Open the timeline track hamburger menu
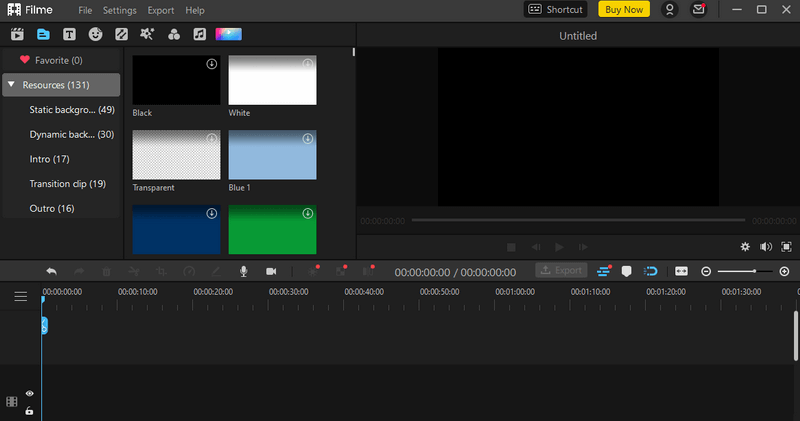Image resolution: width=800 pixels, height=421 pixels. [x=21, y=296]
